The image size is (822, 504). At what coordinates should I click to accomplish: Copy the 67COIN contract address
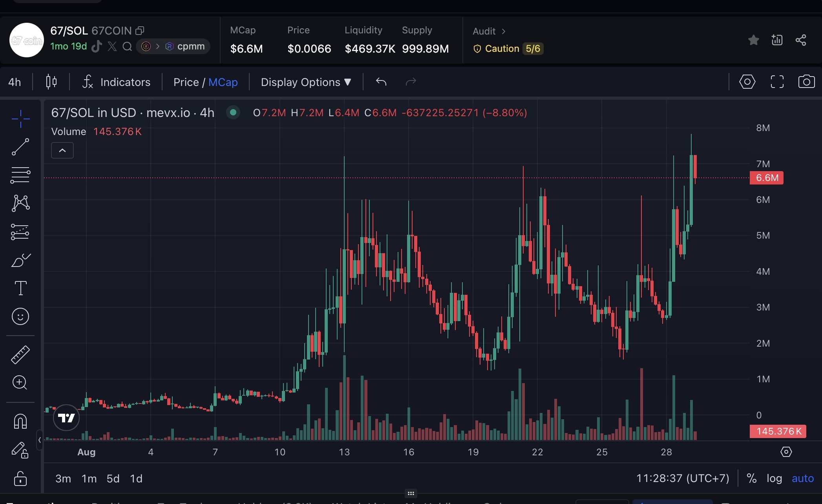point(140,31)
